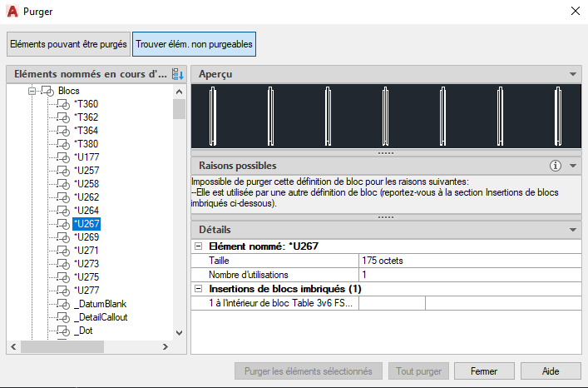Screen dimensions: 588x388
Task: Click the info icon in Raisons possibles
Action: (556, 166)
